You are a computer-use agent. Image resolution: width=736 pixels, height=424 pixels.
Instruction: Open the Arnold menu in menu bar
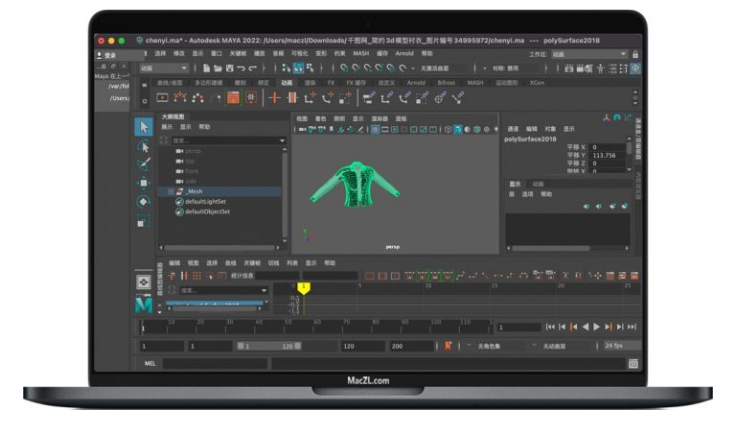tap(404, 54)
